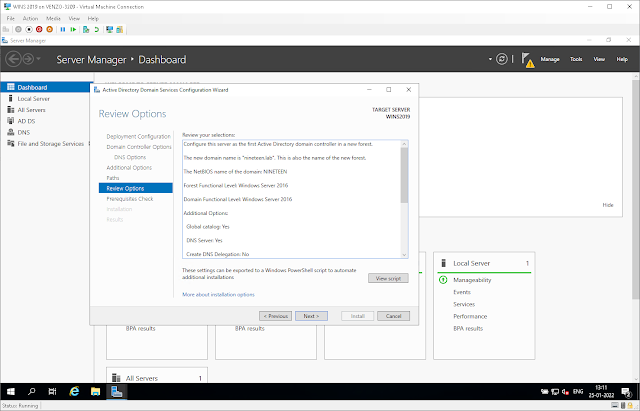Pause the virtual machine
The width and height of the screenshot is (640, 411).
coord(63,29)
